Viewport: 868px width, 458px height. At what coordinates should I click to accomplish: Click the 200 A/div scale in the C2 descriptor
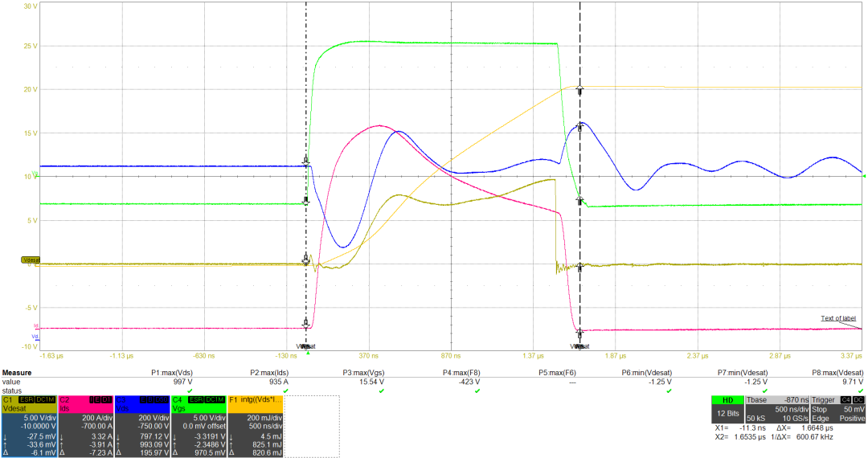97,418
